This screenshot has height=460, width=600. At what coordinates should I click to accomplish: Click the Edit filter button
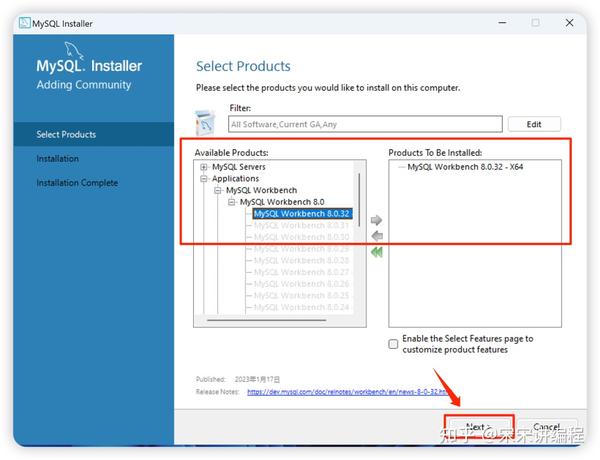(x=534, y=124)
